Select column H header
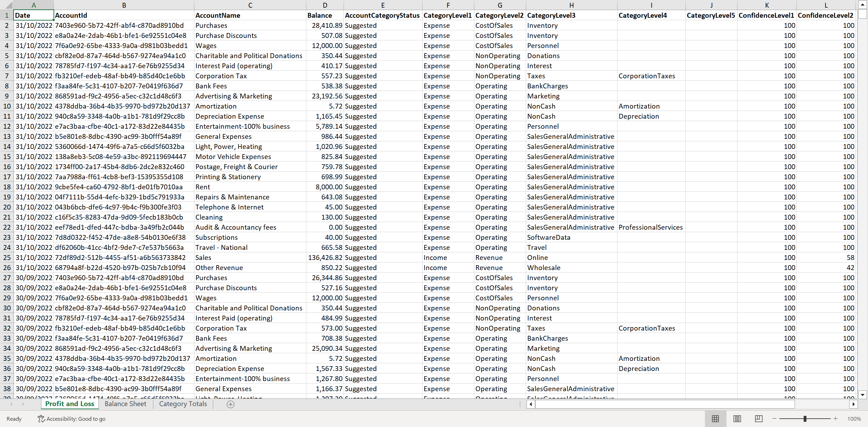 (572, 5)
